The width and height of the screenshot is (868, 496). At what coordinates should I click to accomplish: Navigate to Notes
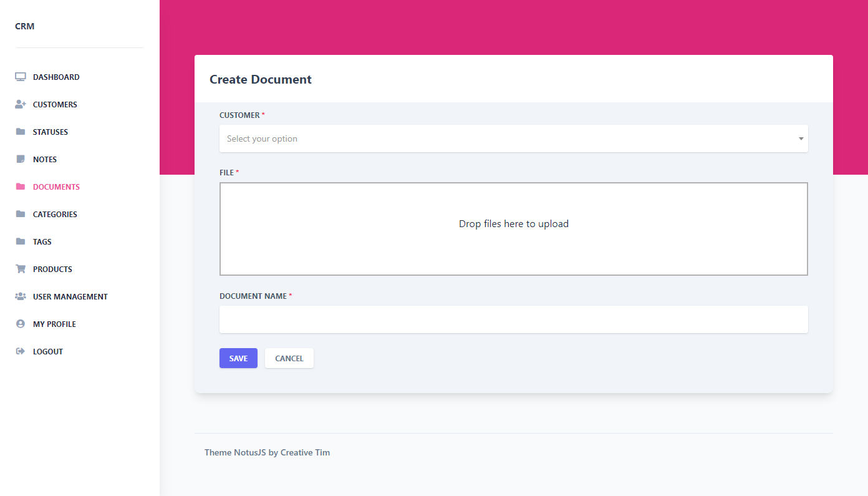pyautogui.click(x=45, y=160)
